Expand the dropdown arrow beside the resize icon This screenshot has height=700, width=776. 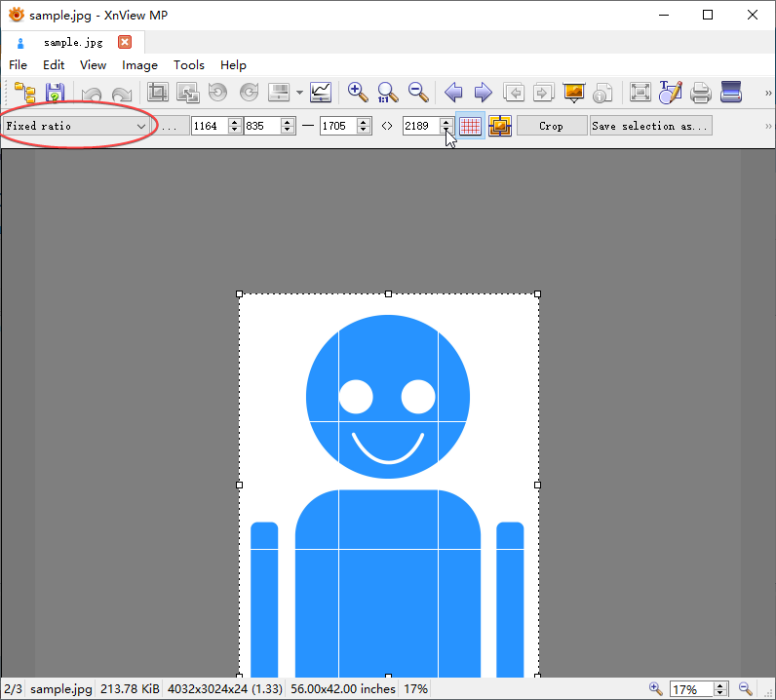click(299, 94)
